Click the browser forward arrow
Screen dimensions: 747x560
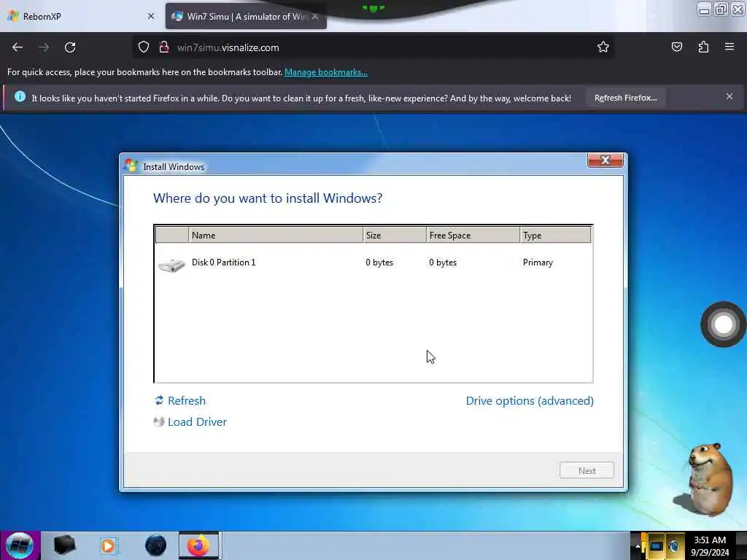(44, 47)
